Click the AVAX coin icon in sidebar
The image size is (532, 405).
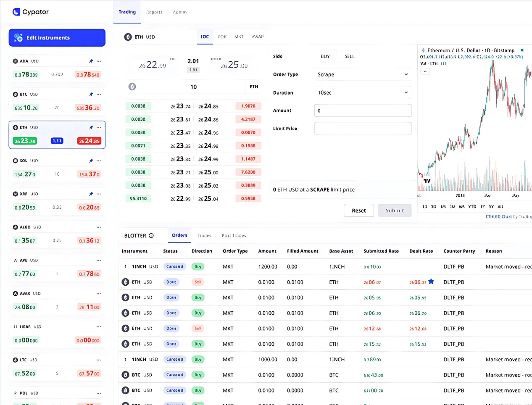(x=16, y=293)
